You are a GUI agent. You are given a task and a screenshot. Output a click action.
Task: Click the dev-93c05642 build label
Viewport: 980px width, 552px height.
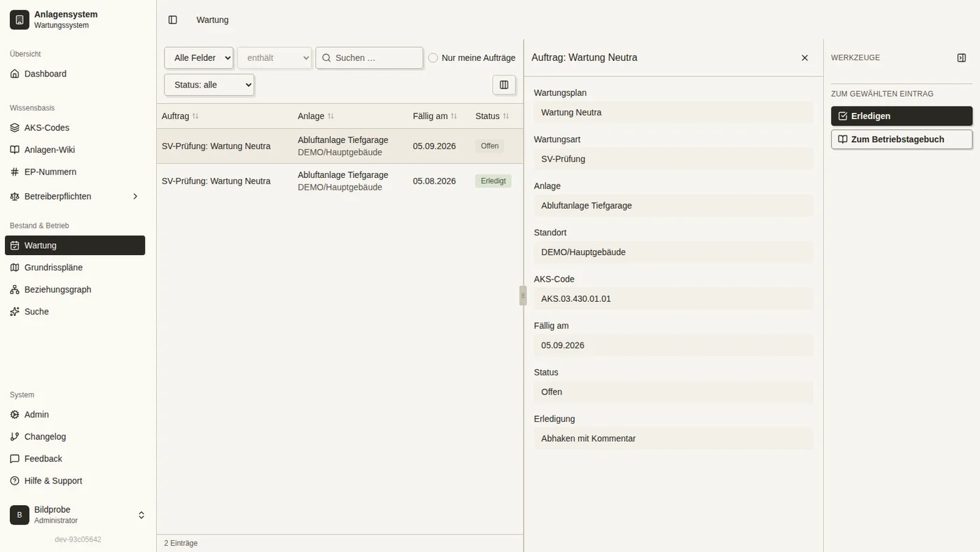point(78,539)
